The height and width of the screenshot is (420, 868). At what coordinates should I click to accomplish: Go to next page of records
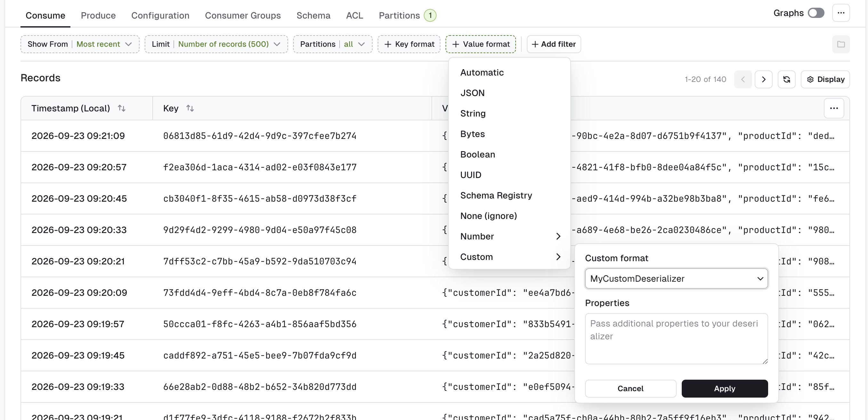click(x=764, y=79)
